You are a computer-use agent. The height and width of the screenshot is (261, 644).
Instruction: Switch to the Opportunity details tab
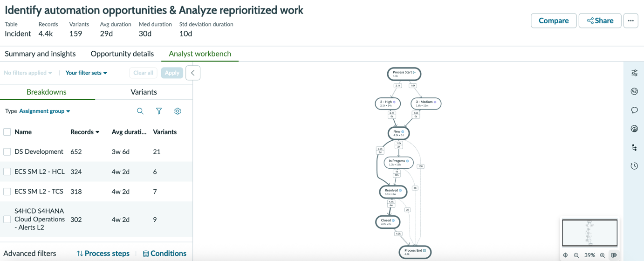pyautogui.click(x=122, y=54)
